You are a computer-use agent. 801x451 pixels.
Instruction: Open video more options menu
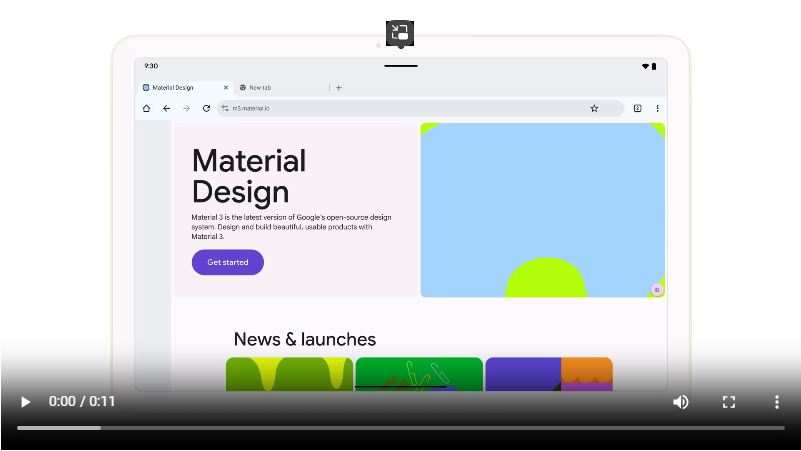pos(776,402)
